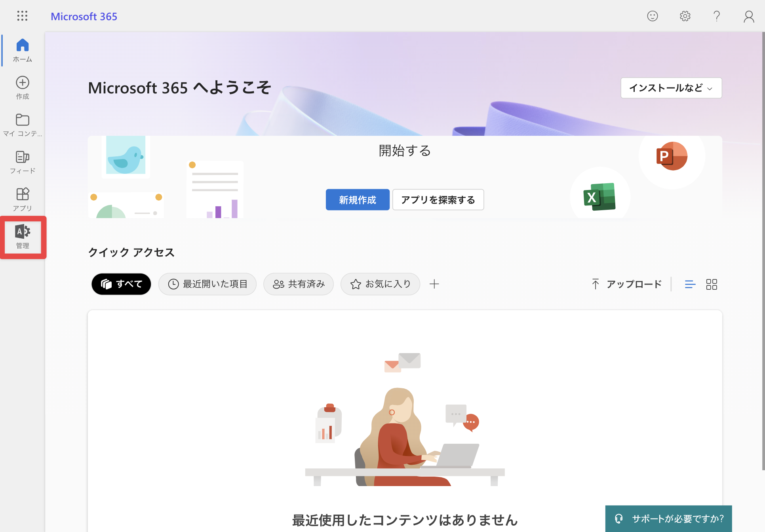Click the feedback smiley icon
Screen dimensions: 765x532
[653, 16]
